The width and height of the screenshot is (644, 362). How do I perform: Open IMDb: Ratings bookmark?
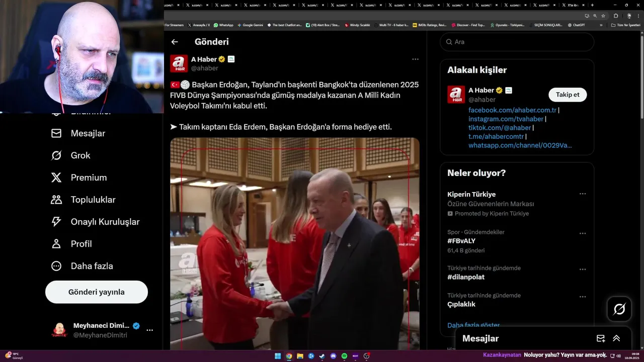pos(429,25)
